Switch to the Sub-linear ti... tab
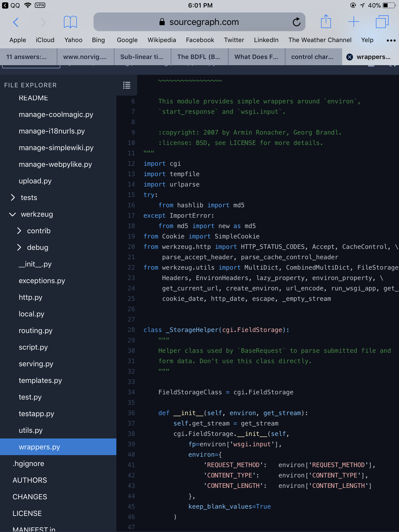The image size is (399, 532). (142, 57)
